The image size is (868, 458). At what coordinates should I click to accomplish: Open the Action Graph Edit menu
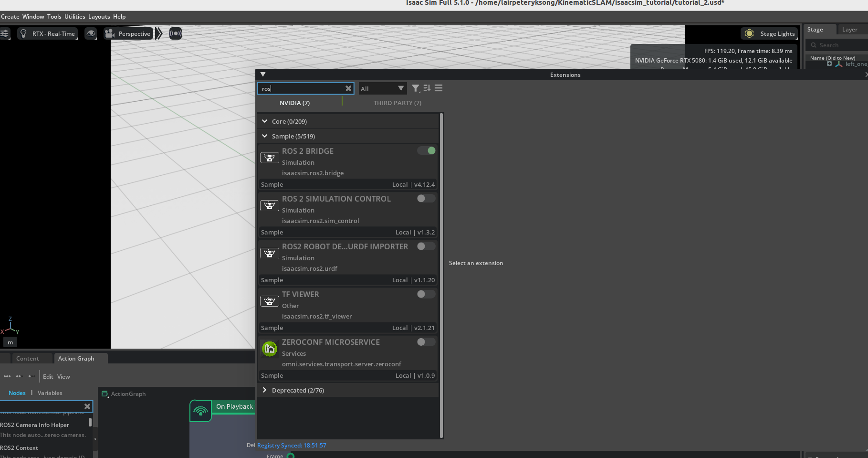point(48,376)
